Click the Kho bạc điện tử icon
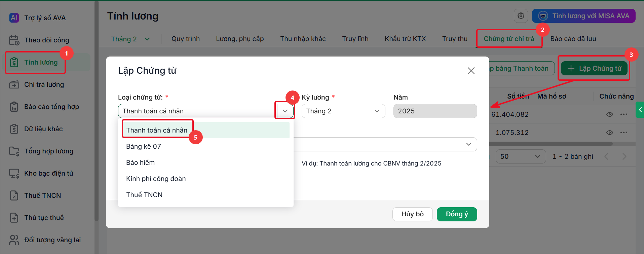 14,173
